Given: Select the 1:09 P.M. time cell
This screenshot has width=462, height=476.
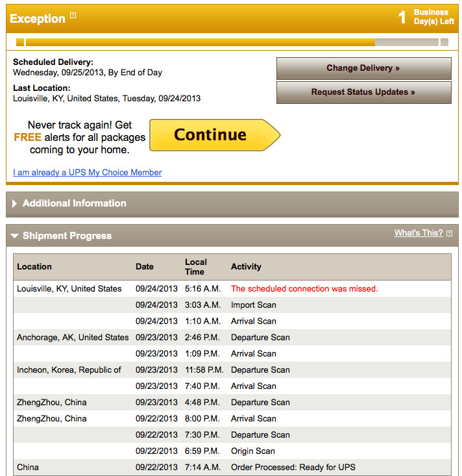Looking at the screenshot, I should point(202,354).
